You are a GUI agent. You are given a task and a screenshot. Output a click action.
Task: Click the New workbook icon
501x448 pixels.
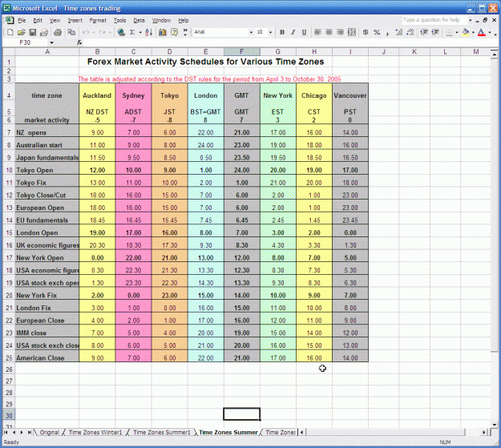pos(10,32)
